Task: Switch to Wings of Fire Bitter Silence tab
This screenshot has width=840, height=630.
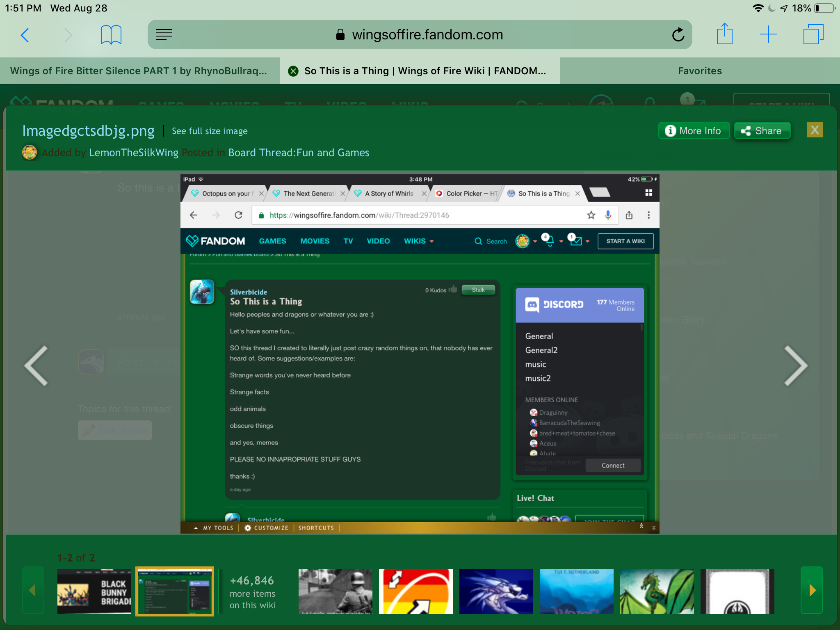Action: coord(139,71)
